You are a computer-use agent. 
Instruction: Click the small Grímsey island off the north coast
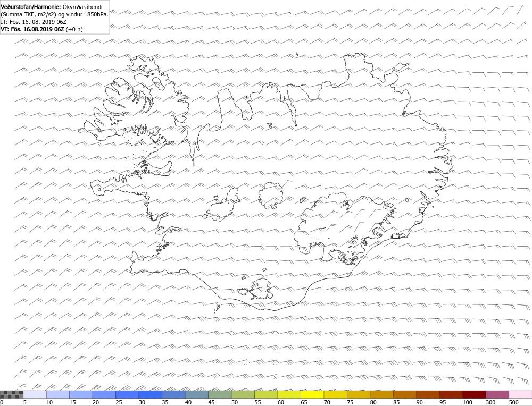[296, 54]
